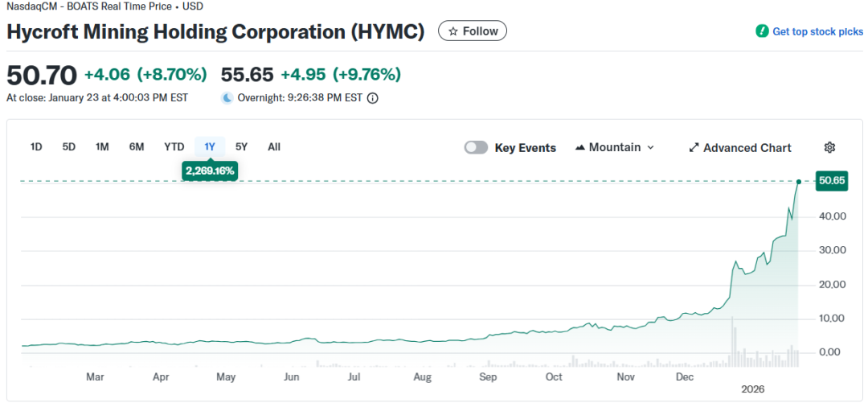Image resolution: width=868 pixels, height=403 pixels.
Task: Select the 1D time range
Action: (x=36, y=146)
